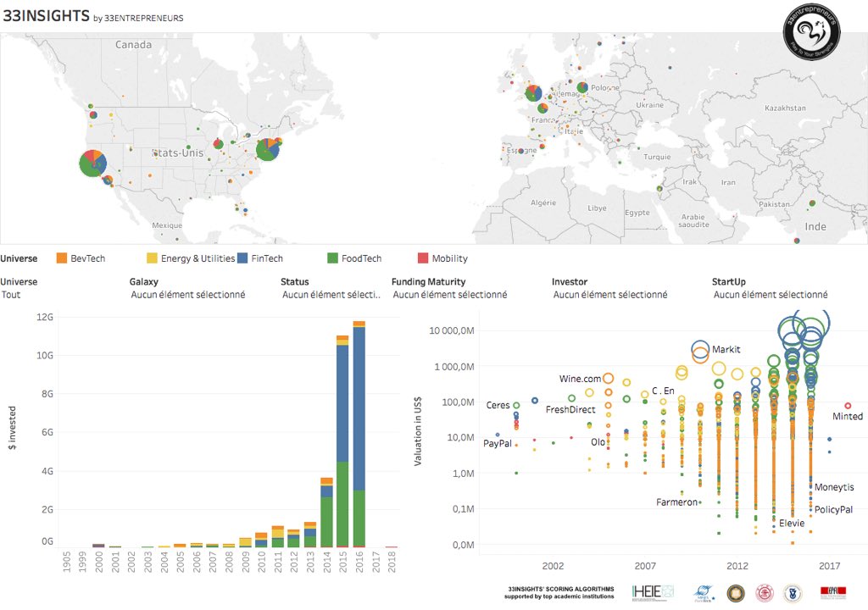Click the 2016 stacked bar blue segment
This screenshot has height=610, width=868.
pyautogui.click(x=359, y=408)
